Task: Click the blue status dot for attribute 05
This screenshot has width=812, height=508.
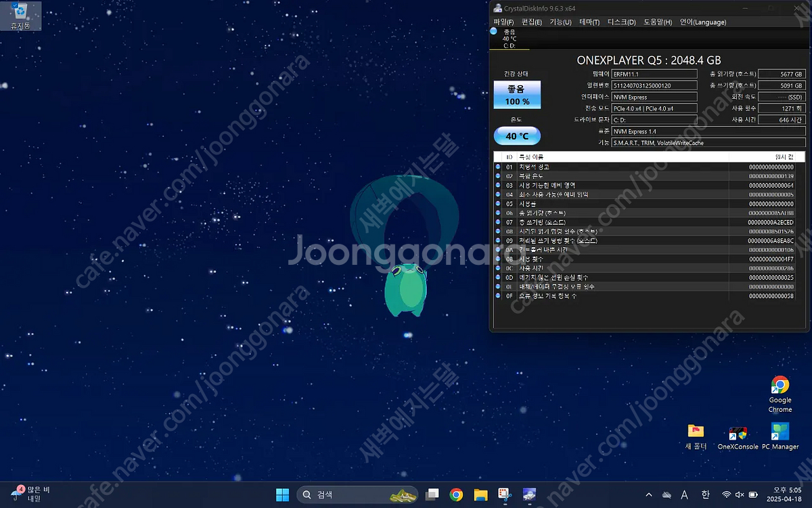Action: coord(498,203)
